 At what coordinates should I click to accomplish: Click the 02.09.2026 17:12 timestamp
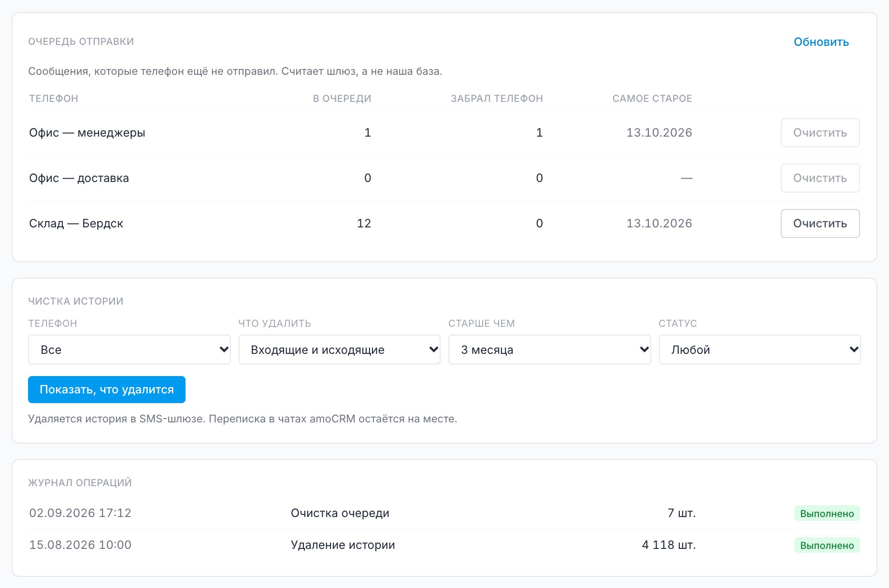(x=80, y=513)
